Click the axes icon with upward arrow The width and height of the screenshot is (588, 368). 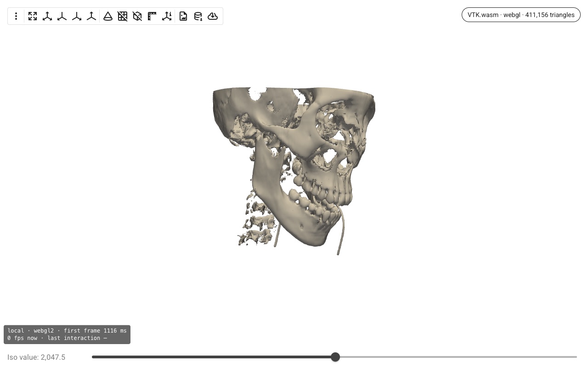pyautogui.click(x=91, y=16)
